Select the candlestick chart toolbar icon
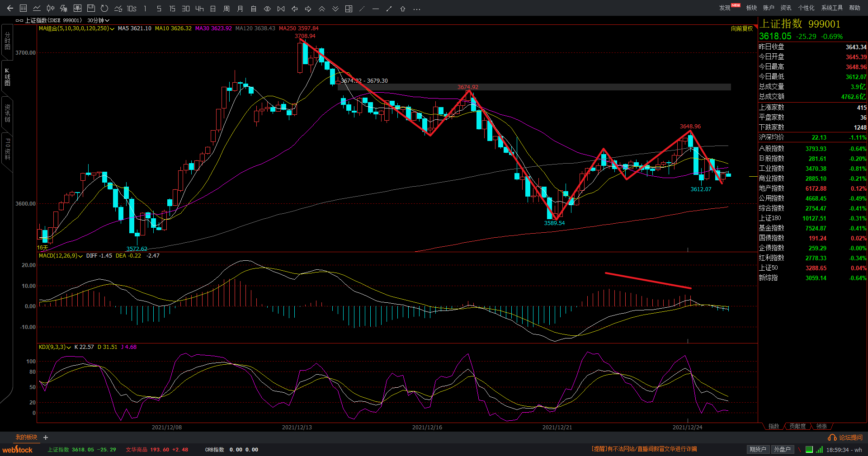This screenshot has width=868, height=456. pyautogui.click(x=50, y=9)
